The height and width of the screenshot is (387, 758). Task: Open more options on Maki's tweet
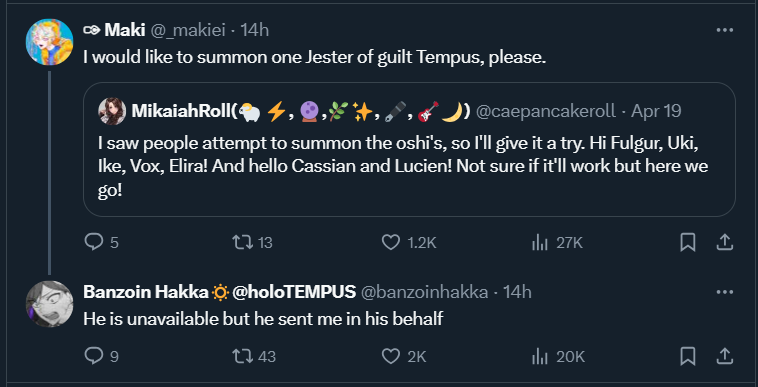pyautogui.click(x=725, y=30)
